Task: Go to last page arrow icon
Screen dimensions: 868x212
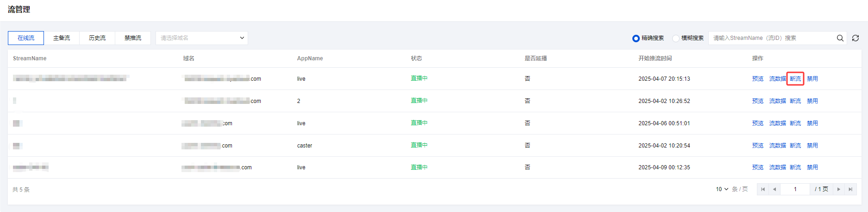Action: [850, 189]
